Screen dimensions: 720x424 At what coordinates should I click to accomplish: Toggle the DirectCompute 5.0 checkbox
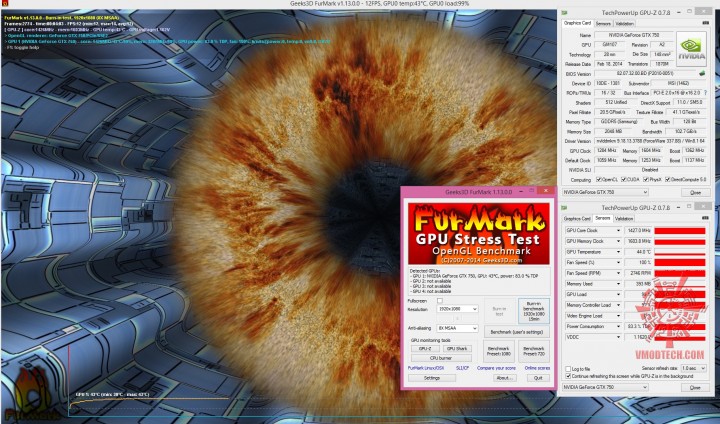click(x=668, y=180)
